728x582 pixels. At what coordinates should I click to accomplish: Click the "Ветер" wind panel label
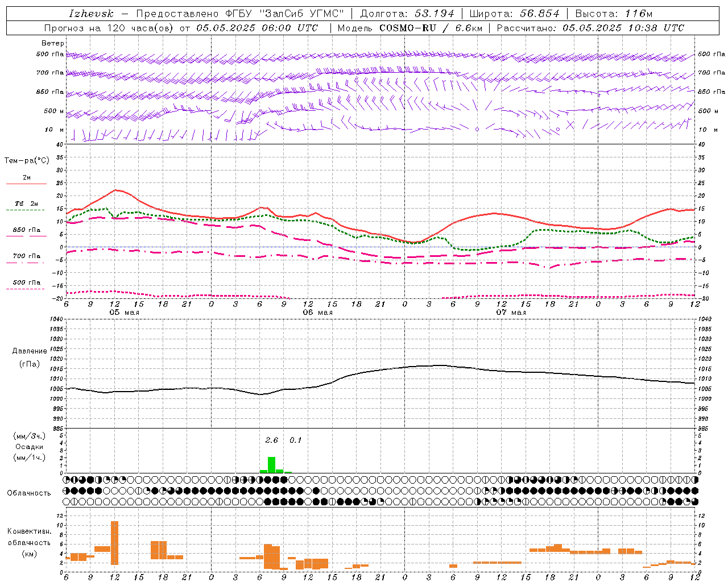coord(52,43)
